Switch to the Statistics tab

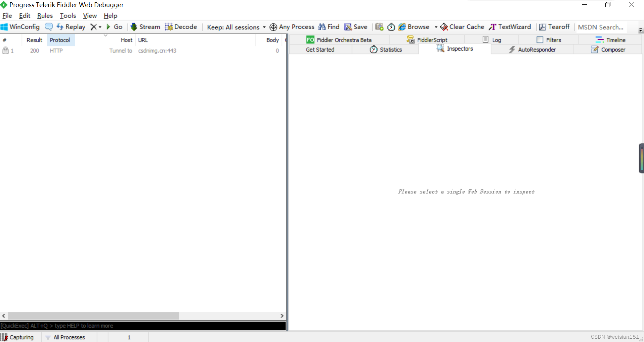(385, 50)
